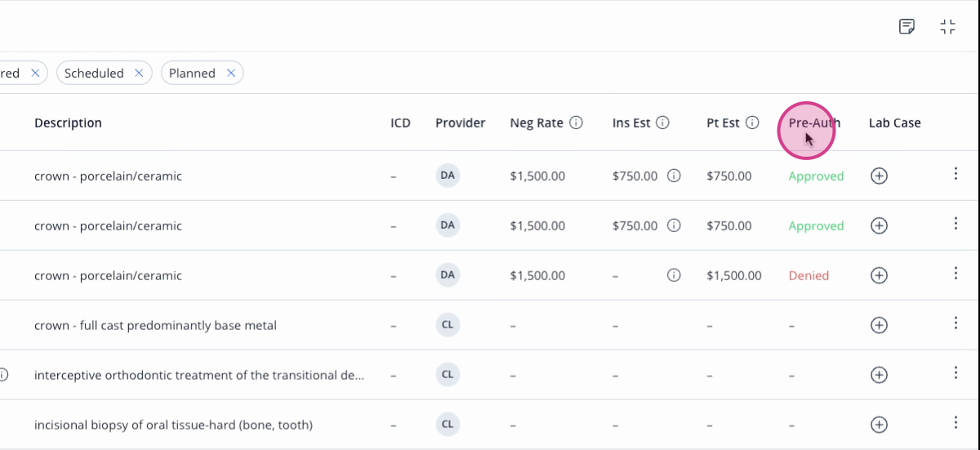The image size is (980, 450).
Task: Click the collapse fullscreen icon
Action: pyautogui.click(x=947, y=27)
